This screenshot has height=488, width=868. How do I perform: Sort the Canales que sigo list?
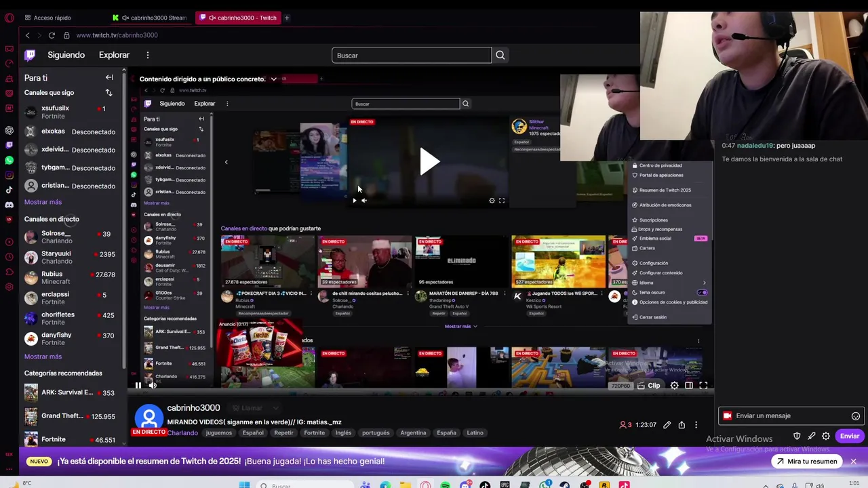tap(108, 92)
